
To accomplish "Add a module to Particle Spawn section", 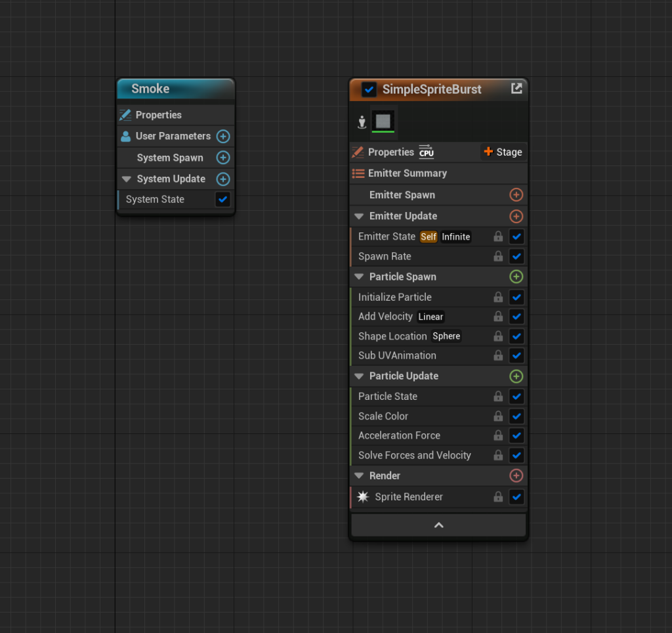I will (x=516, y=276).
